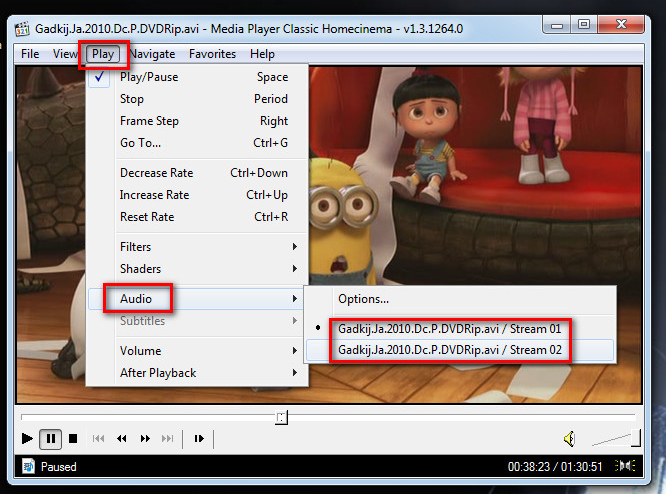Select Increase Rate in the menu
Image resolution: width=666 pixels, height=494 pixels.
[x=198, y=195]
